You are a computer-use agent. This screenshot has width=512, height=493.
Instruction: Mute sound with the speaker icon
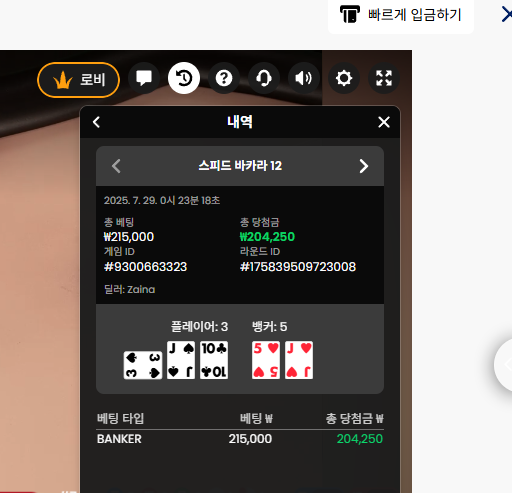[x=304, y=78]
